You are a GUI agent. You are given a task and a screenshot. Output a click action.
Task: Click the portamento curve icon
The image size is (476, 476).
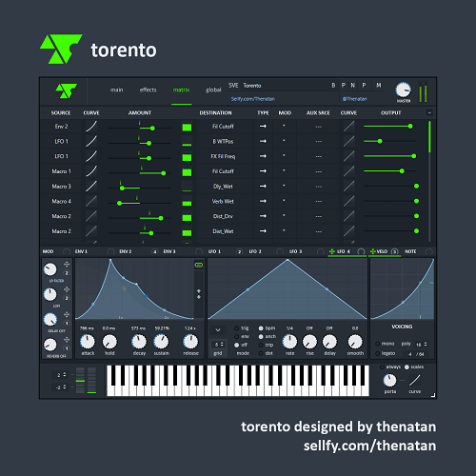coord(414,380)
